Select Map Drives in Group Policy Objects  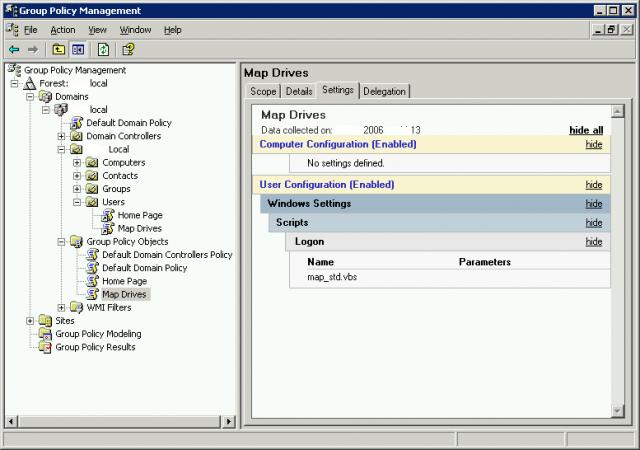124,294
